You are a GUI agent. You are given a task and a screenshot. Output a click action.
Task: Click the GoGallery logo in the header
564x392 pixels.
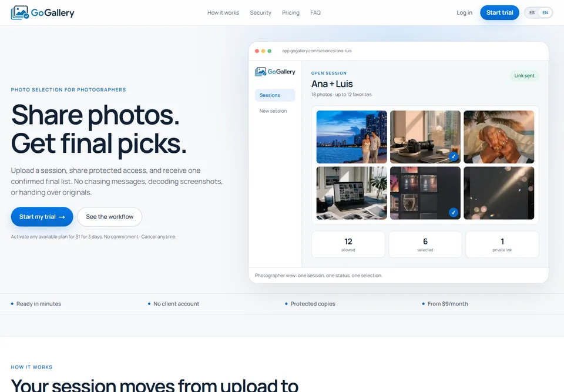tap(42, 12)
